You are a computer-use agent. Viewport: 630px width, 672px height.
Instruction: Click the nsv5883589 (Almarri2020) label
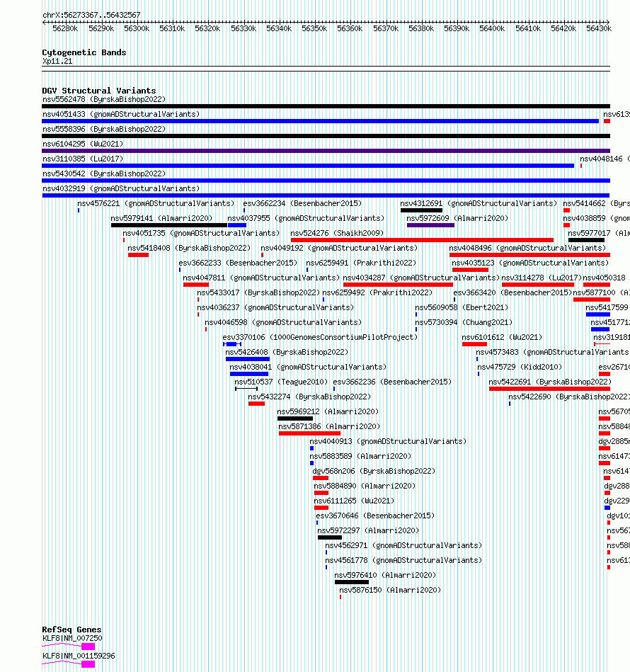(x=360, y=457)
